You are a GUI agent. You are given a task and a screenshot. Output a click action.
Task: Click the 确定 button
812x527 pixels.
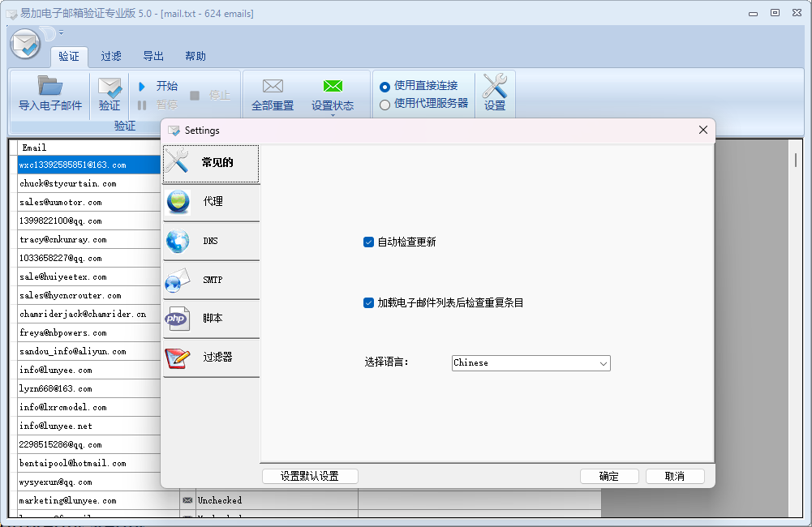click(609, 476)
